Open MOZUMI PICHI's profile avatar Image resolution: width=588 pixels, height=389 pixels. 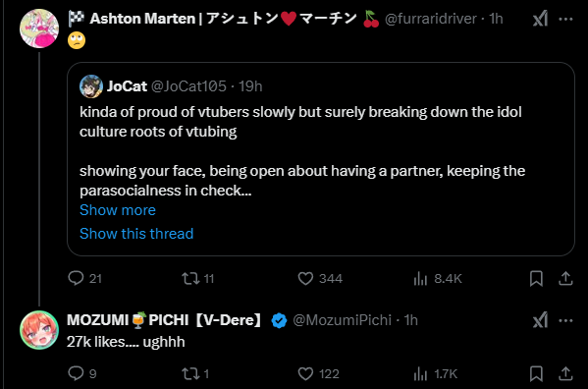pos(39,330)
